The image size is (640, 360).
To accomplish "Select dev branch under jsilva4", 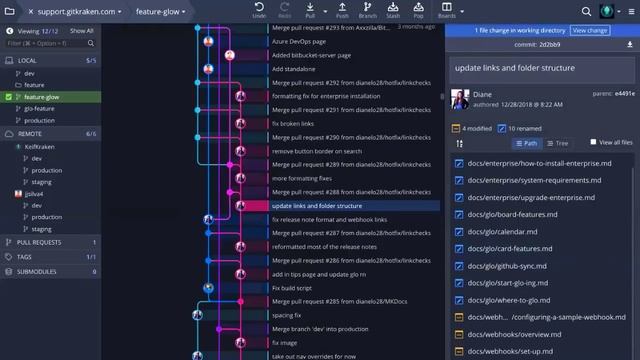I will (37, 205).
